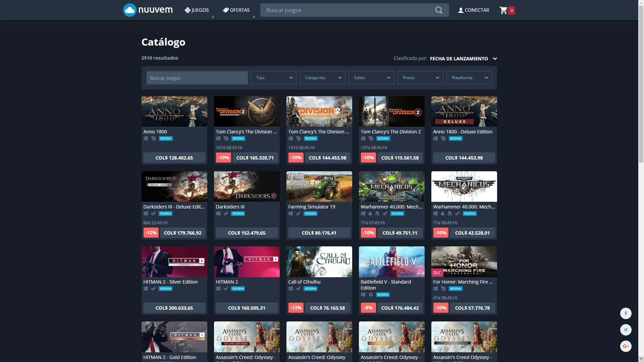Click the magnifying glass search icon
Image resolution: width=644 pixels, height=362 pixels.
439,10
